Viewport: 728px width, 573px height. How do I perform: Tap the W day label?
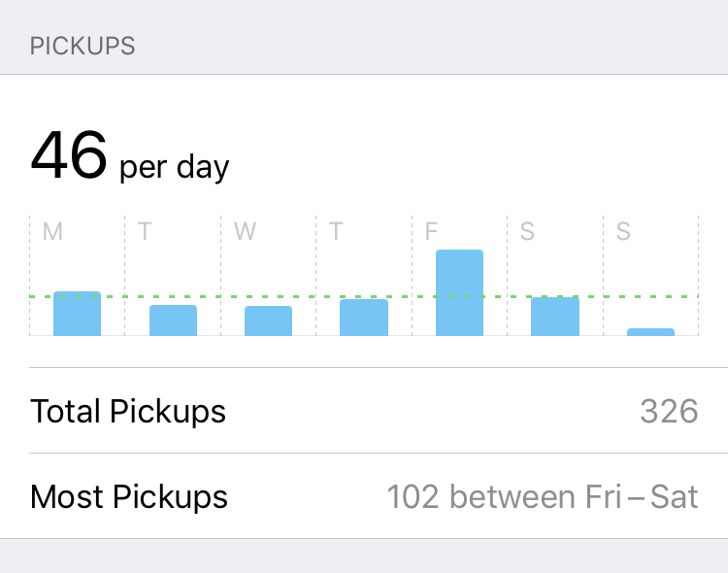click(245, 231)
